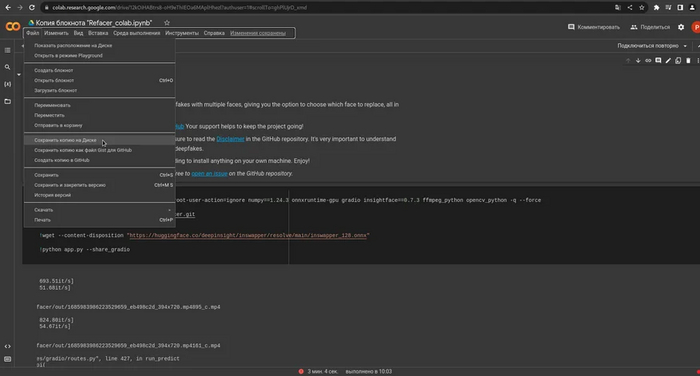Click the share page icon in address bar
Image resolution: width=700 pixels, height=376 pixels.
click(x=629, y=8)
